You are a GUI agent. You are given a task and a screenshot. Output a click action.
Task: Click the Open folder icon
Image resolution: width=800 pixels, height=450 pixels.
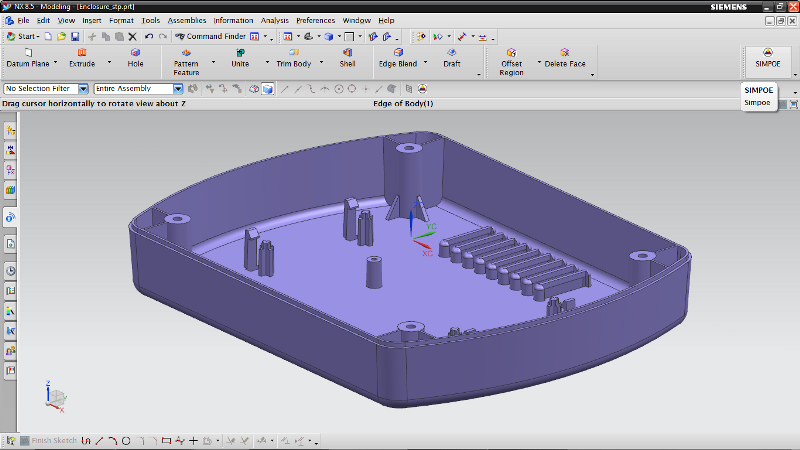(61, 36)
